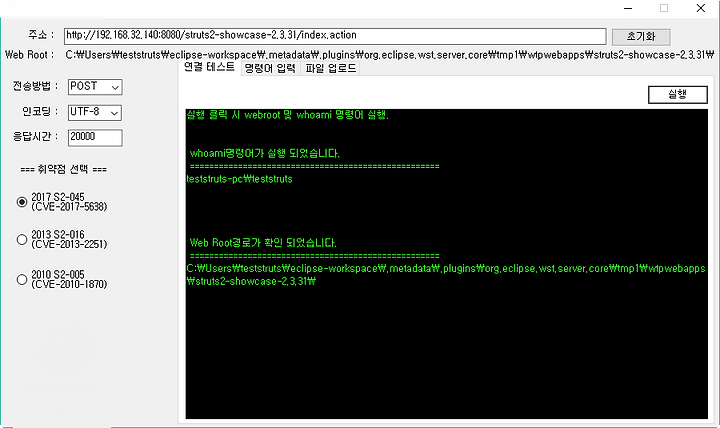The width and height of the screenshot is (720, 428).
Task: Open the 파일 업로드 tab
Action: tap(331, 68)
